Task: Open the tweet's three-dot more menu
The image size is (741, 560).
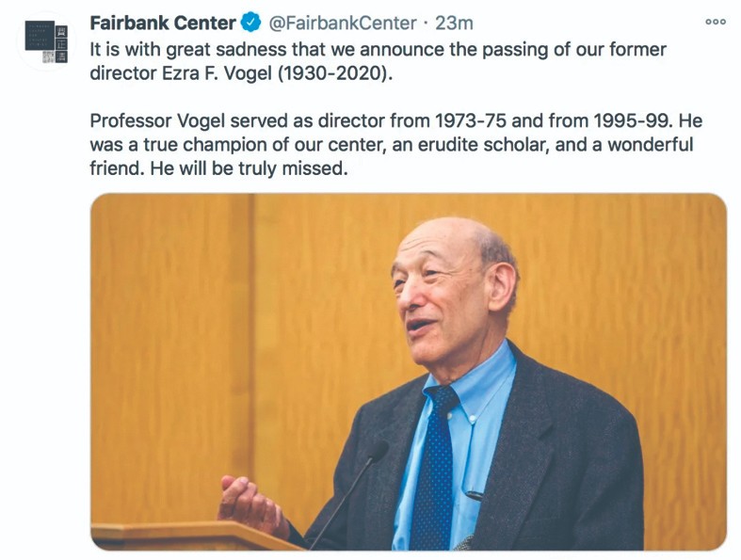Action: coord(715,22)
